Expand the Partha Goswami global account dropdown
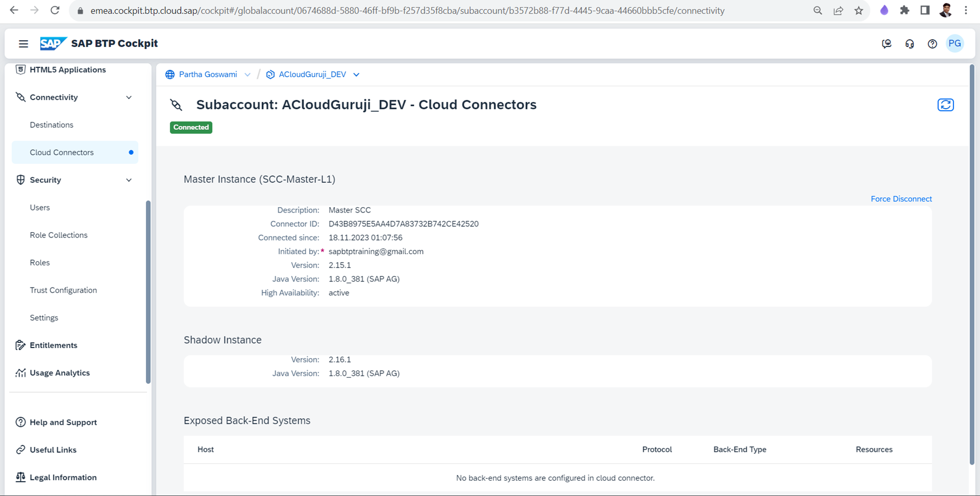 [x=247, y=74]
